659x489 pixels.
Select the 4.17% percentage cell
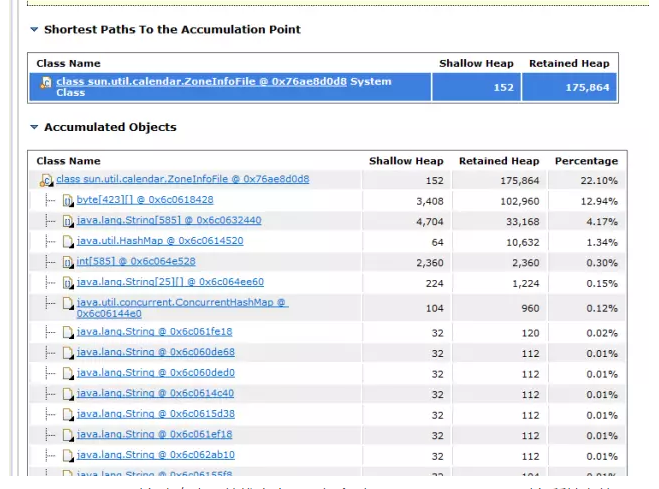(x=602, y=222)
